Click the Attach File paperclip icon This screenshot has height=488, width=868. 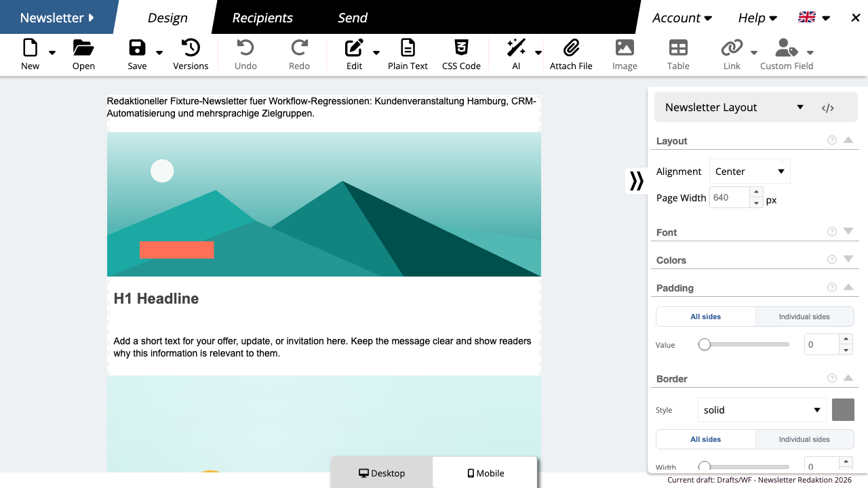[x=571, y=47]
